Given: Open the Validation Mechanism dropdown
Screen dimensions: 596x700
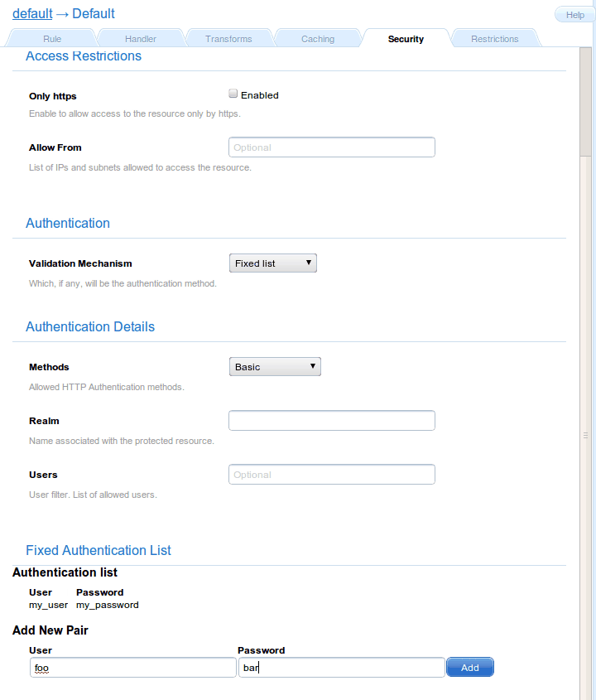Looking at the screenshot, I should [272, 263].
